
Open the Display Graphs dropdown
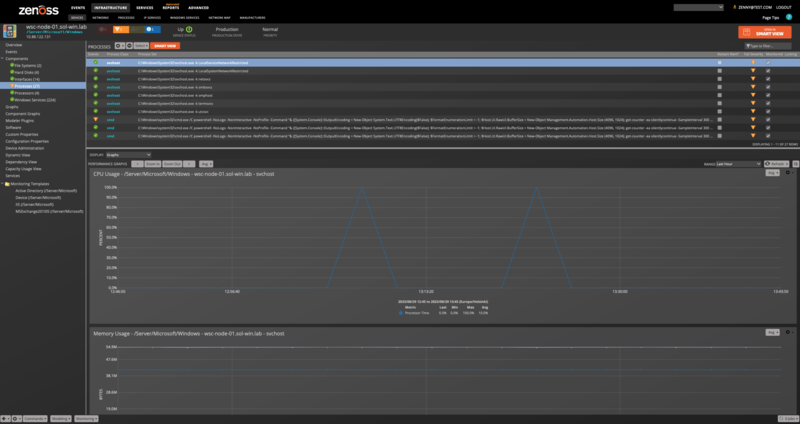tap(129, 155)
